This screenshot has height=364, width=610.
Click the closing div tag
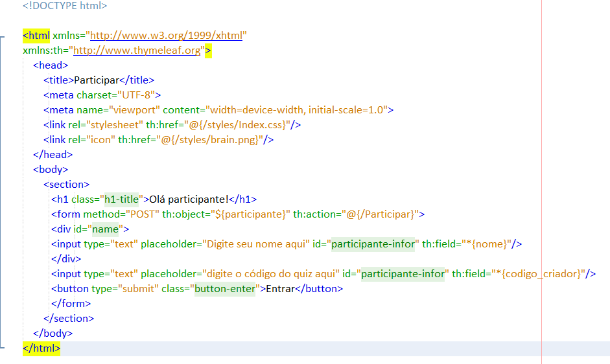tap(66, 259)
